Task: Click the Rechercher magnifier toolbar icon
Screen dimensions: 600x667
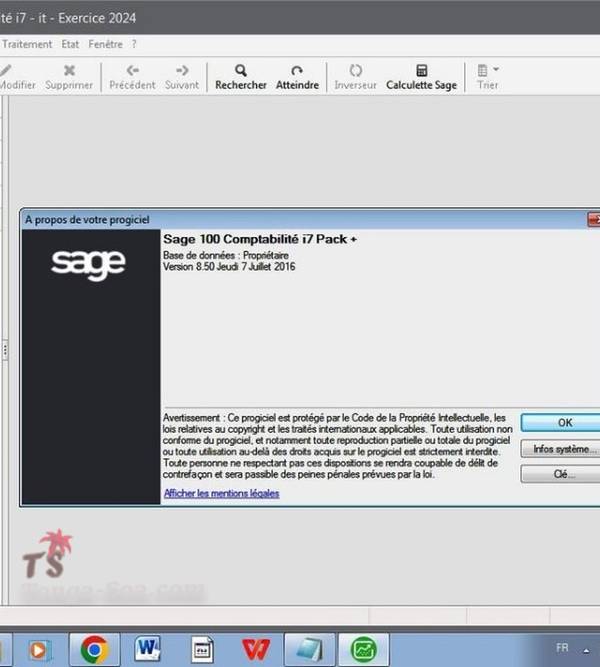Action: (x=241, y=71)
